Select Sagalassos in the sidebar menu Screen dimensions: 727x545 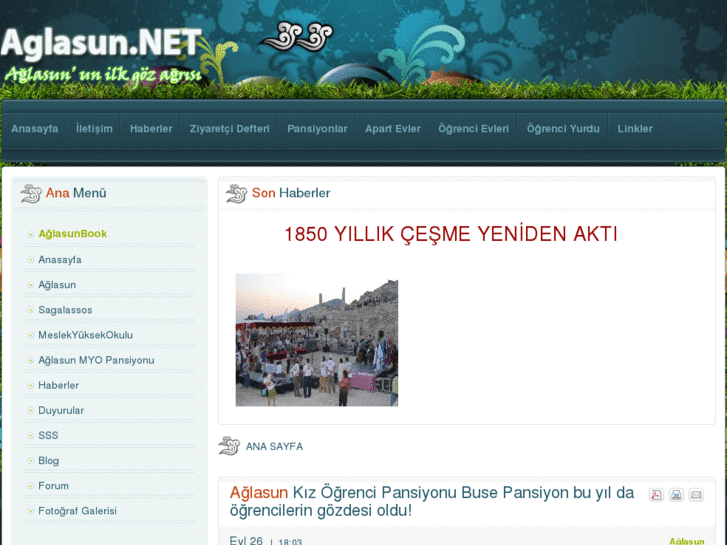[x=65, y=310]
